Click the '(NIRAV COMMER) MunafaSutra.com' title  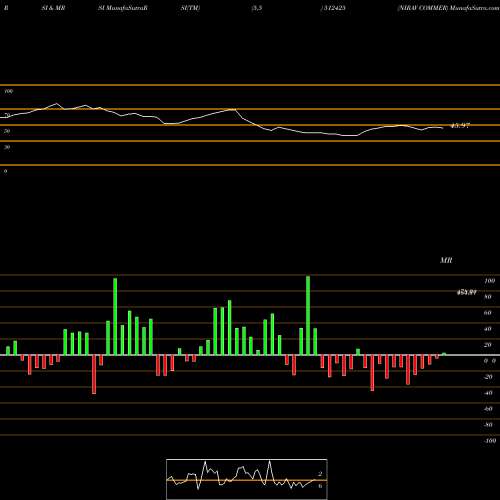(448, 8)
